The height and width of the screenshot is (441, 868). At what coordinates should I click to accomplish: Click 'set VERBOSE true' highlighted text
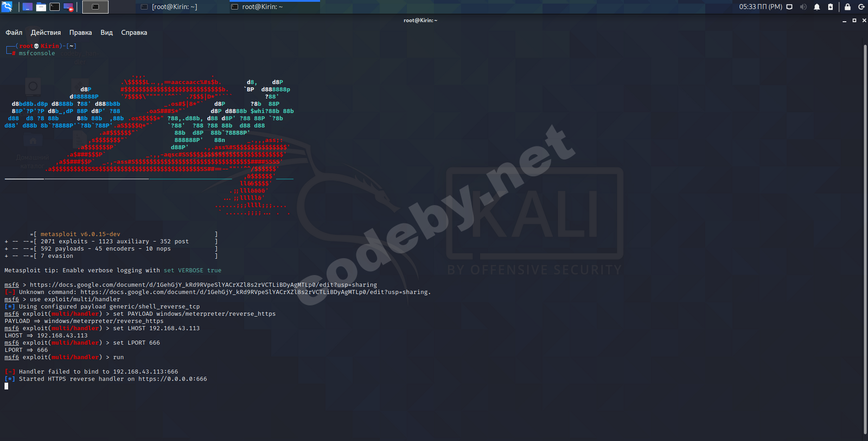pos(193,270)
